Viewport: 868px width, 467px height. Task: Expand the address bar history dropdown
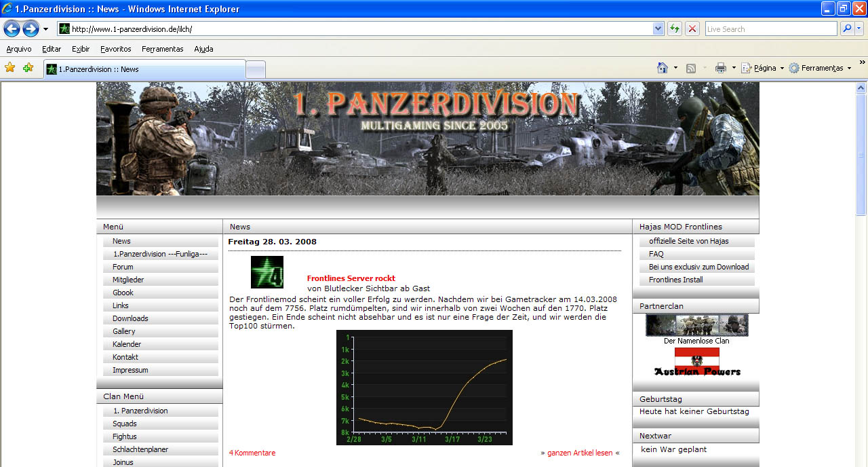point(658,29)
